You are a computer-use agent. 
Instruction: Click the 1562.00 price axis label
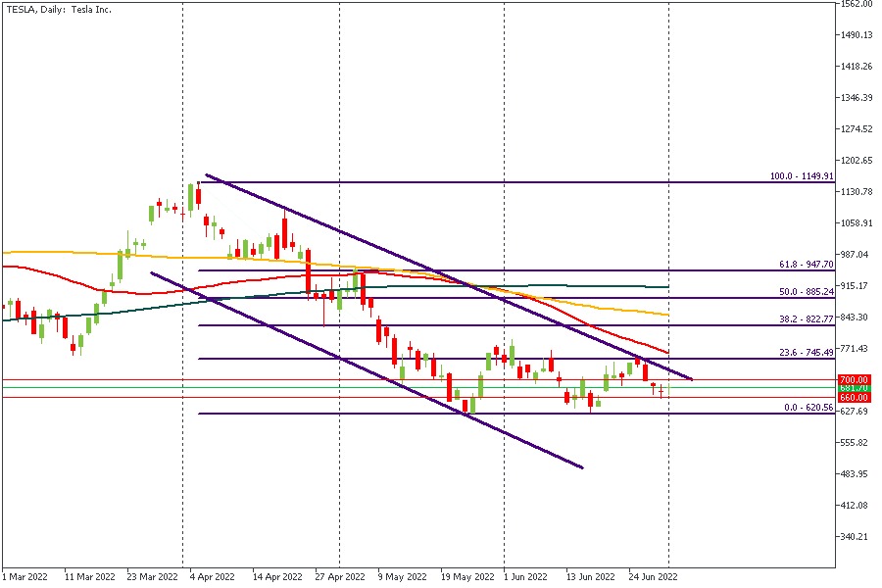(857, 4)
